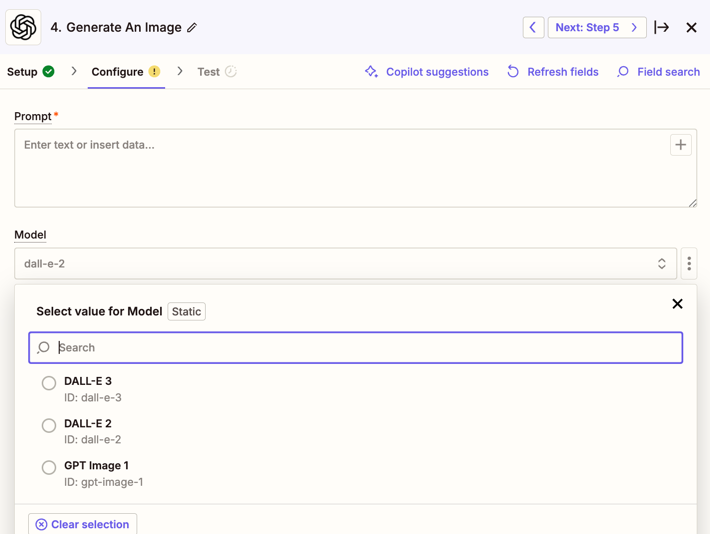Select the DALL-E 3 radio option
The width and height of the screenshot is (710, 534).
coord(49,383)
